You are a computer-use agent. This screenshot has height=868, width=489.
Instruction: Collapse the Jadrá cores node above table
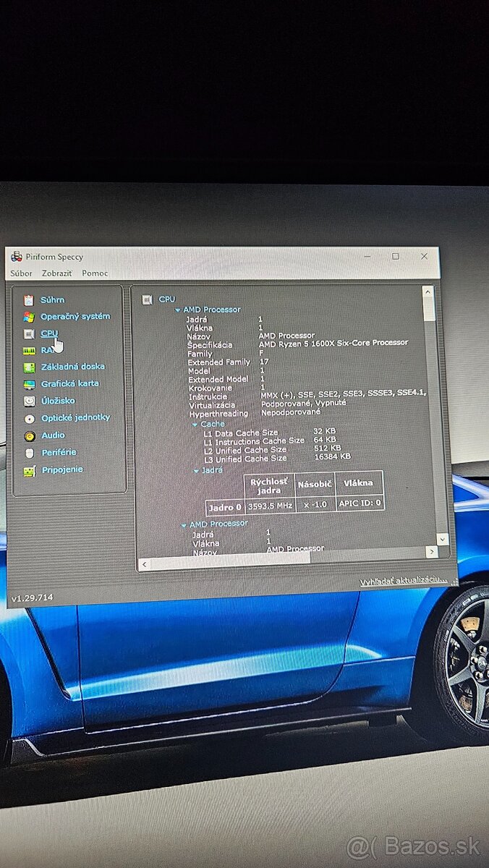coord(196,471)
